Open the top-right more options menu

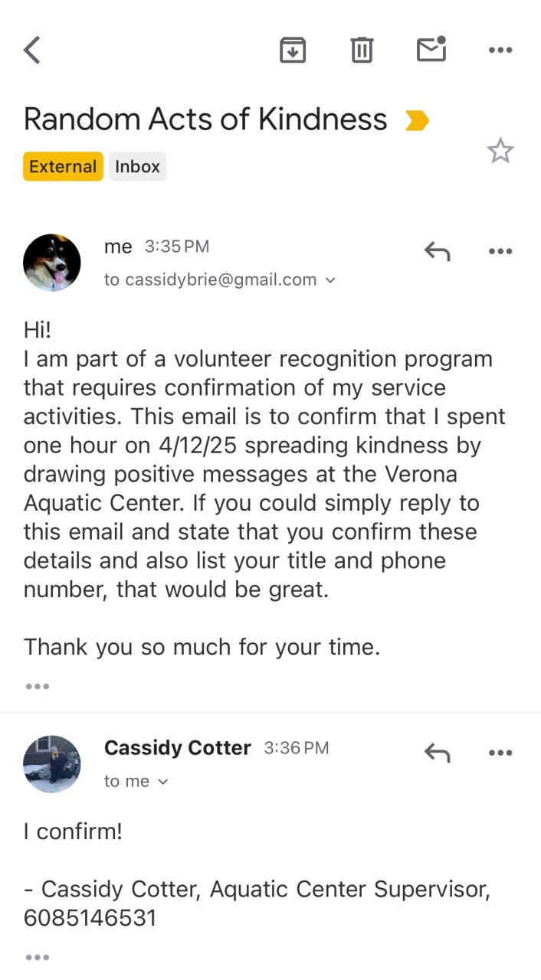click(x=500, y=51)
